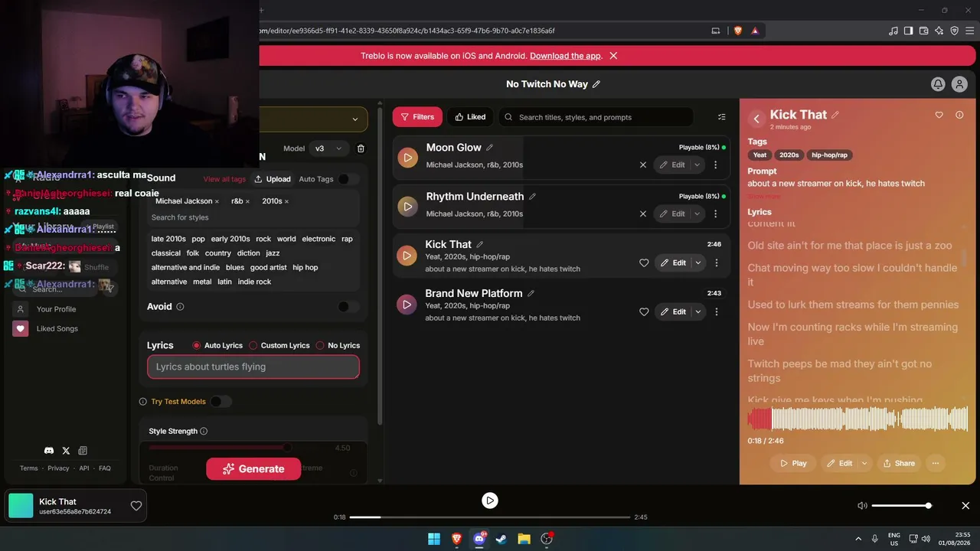
Task: Open X social link in sidebar
Action: [x=66, y=451]
